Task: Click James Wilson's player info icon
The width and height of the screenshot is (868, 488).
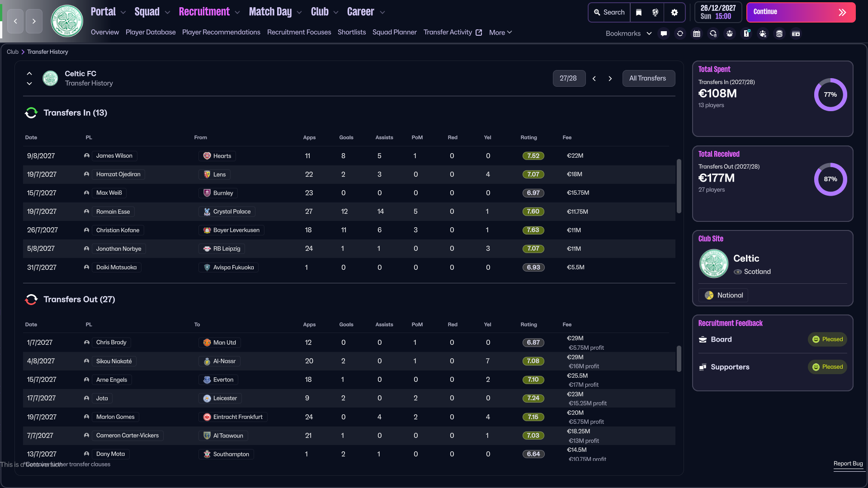Action: tap(86, 156)
